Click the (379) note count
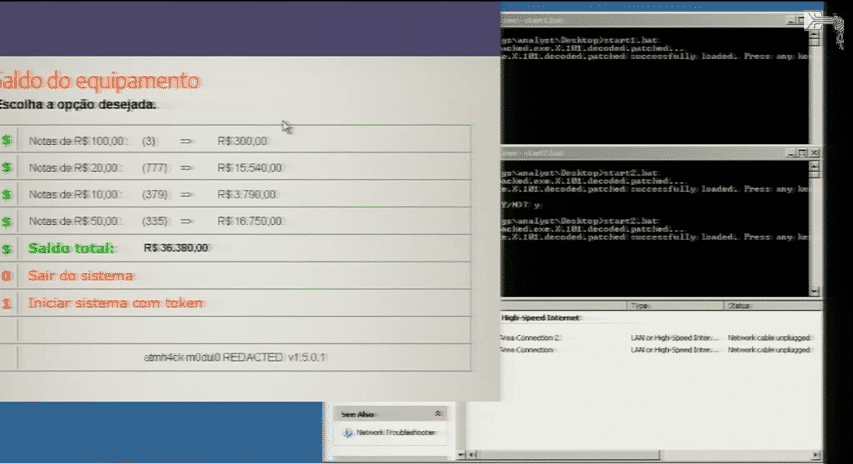The image size is (853, 464). point(154,194)
